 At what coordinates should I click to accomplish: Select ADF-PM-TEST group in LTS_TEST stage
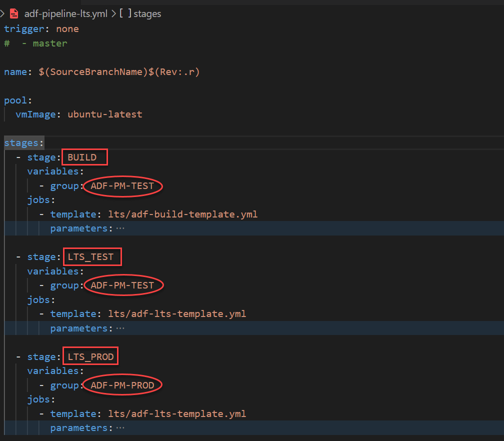tap(122, 285)
